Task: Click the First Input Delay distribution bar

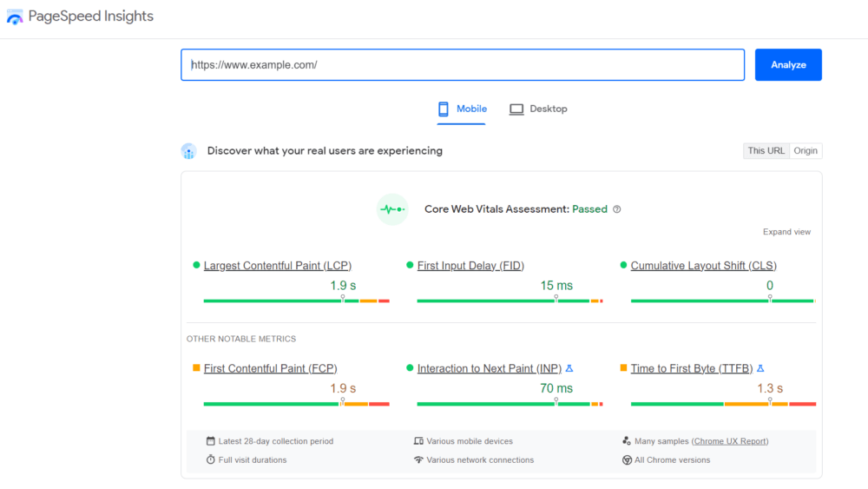Action: pyautogui.click(x=510, y=301)
